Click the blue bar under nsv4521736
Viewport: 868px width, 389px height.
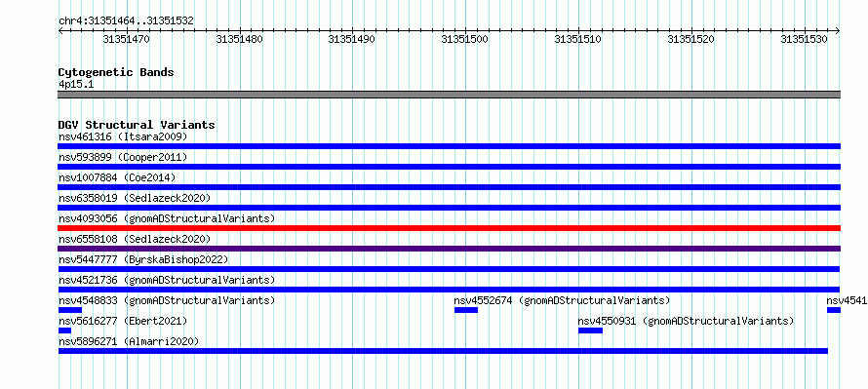click(449, 290)
